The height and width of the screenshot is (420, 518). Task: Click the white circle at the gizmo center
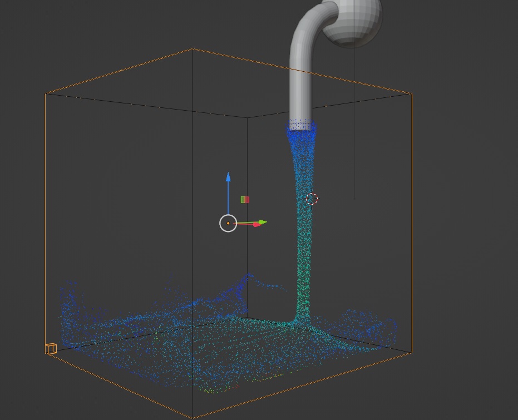[x=228, y=223]
